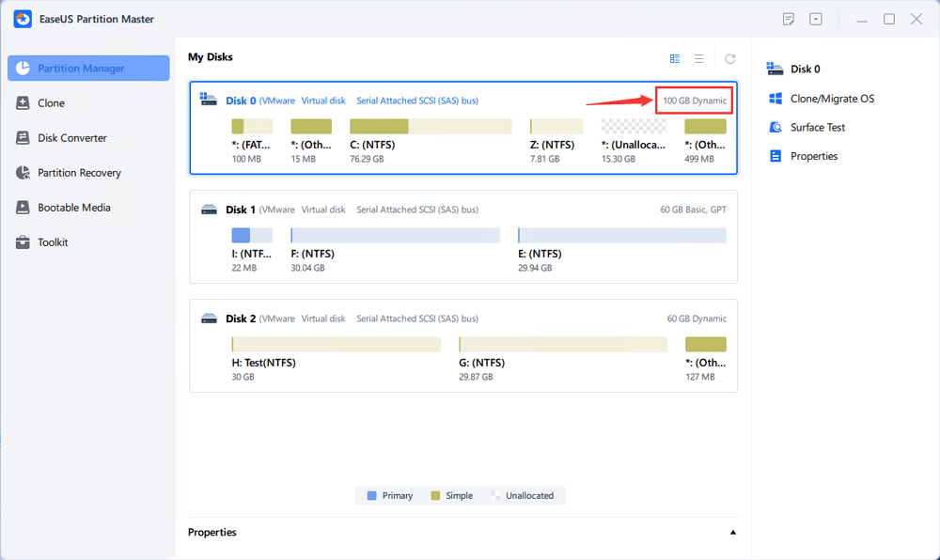Maximize the EaseUS window

pos(889,19)
